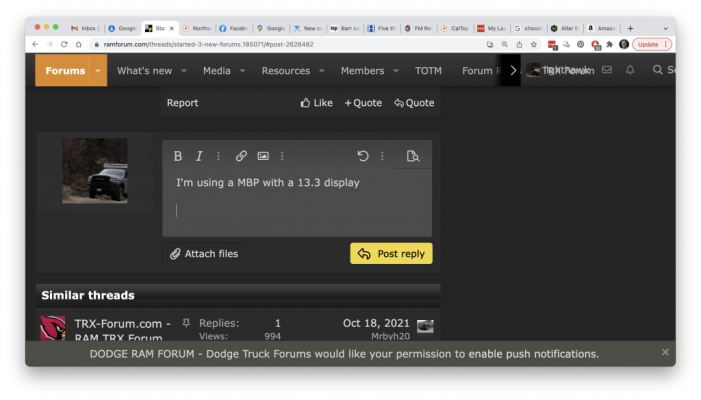Open the Forums navigation tab
Screen dimensions: 701x400
[x=65, y=71]
